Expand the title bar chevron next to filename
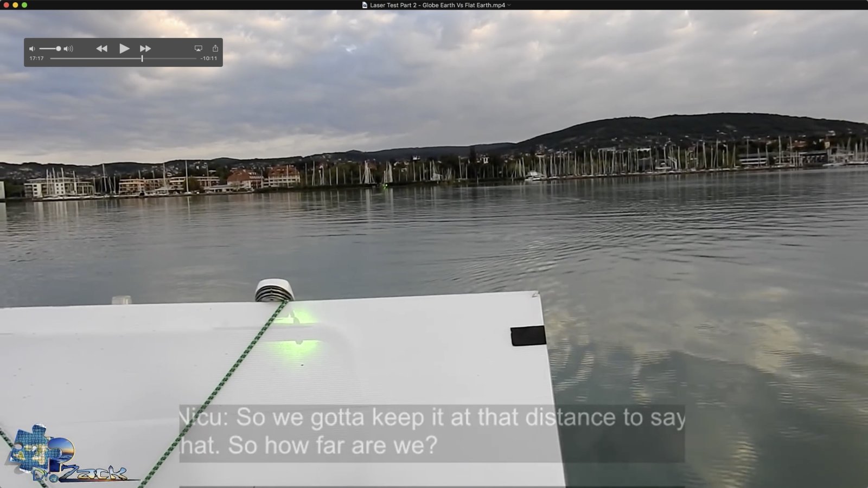This screenshot has width=868, height=488. (x=509, y=5)
